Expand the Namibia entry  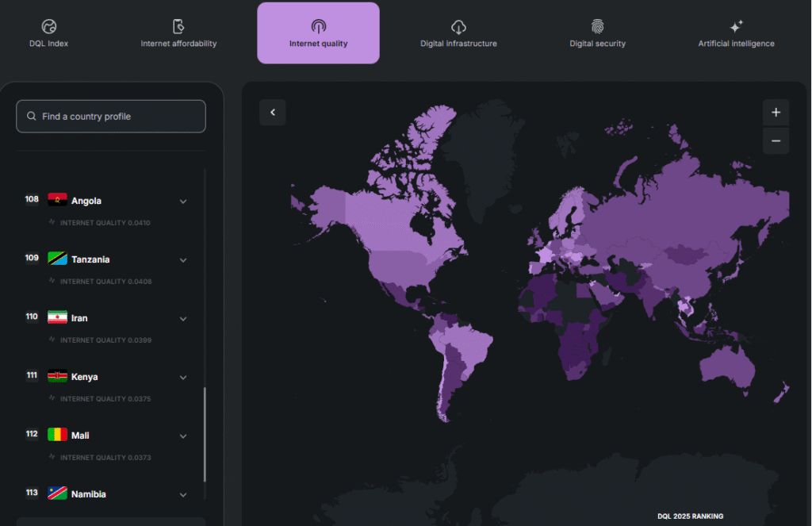click(x=183, y=495)
